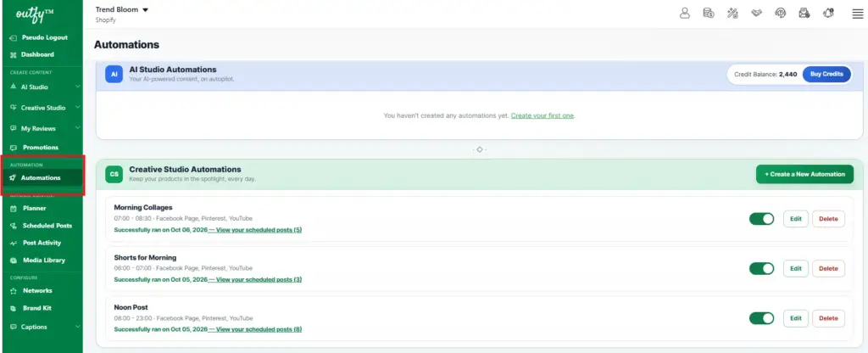Click the envelope messages icon
This screenshot has height=353, width=868.
tap(804, 14)
